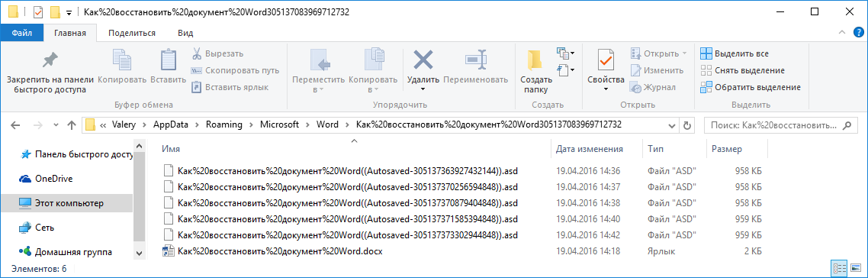Open the Журнал history command
The width and height of the screenshot is (868, 278).
point(653,87)
